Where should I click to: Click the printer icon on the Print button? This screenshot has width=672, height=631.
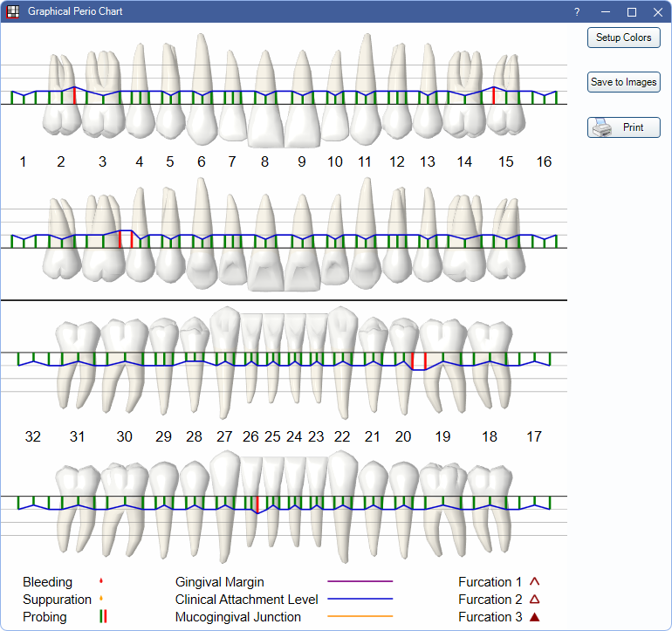(602, 127)
